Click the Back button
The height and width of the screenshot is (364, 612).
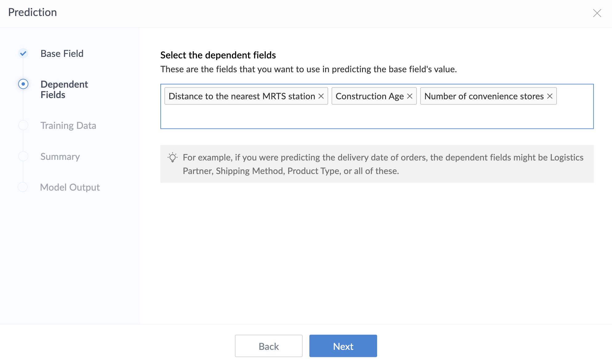[268, 346]
